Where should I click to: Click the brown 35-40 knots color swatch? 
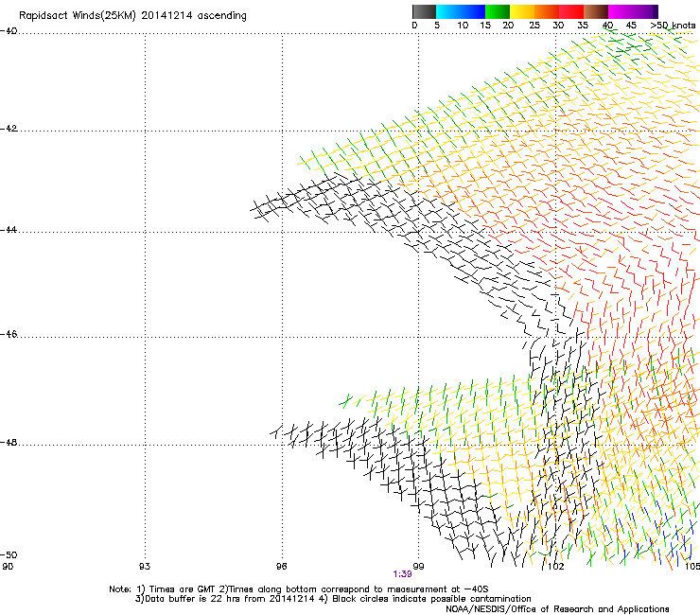[x=596, y=11]
